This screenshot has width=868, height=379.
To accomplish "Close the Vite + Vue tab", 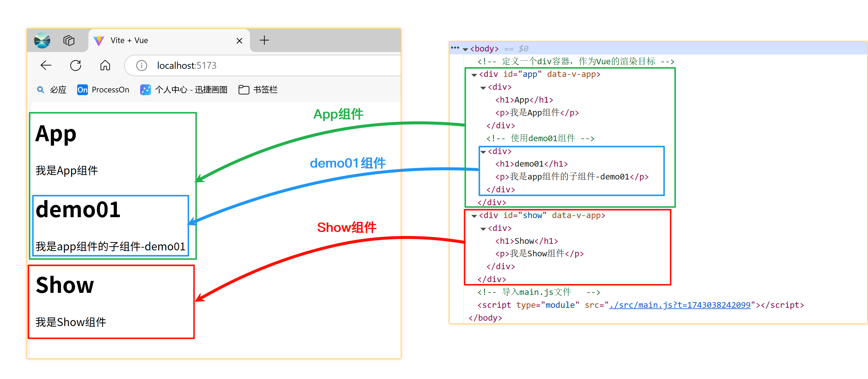I will click(239, 41).
